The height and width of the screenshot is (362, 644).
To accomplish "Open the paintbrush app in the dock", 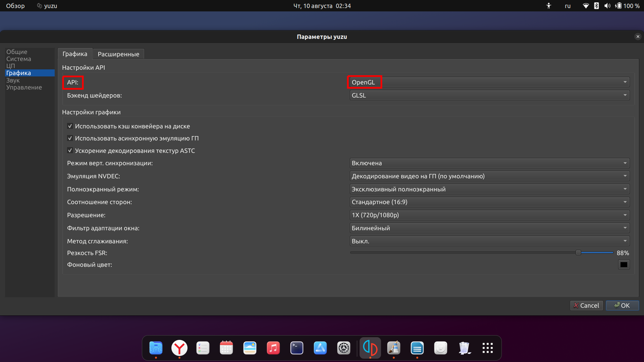I will [394, 348].
